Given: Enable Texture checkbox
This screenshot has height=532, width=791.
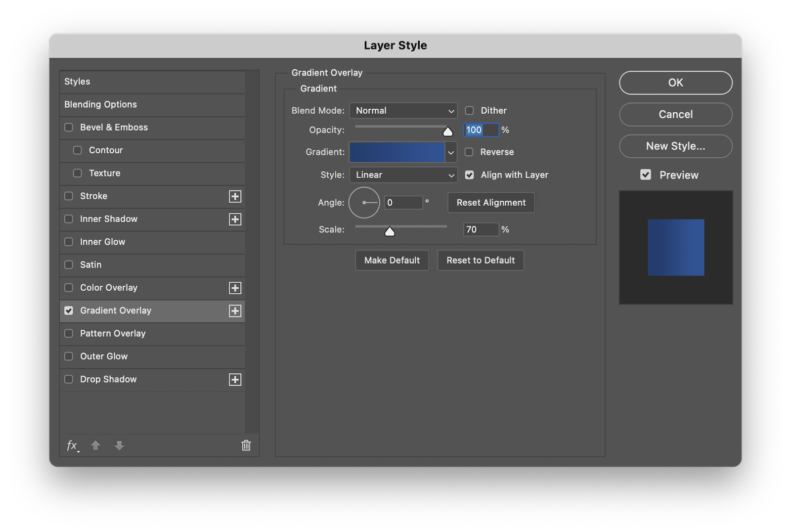Looking at the screenshot, I should (x=78, y=173).
